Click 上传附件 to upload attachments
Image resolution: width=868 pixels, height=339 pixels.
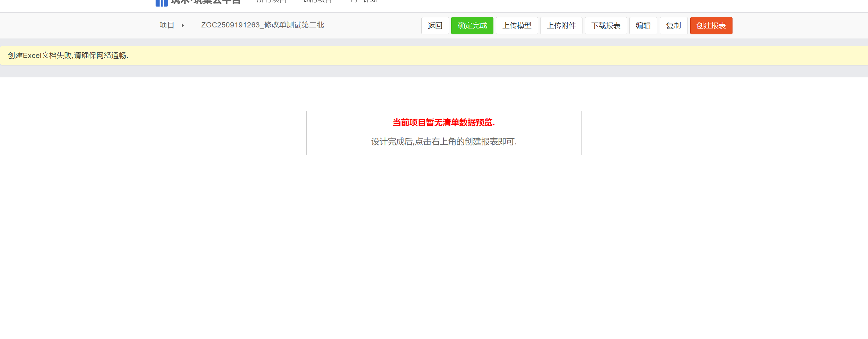click(561, 25)
